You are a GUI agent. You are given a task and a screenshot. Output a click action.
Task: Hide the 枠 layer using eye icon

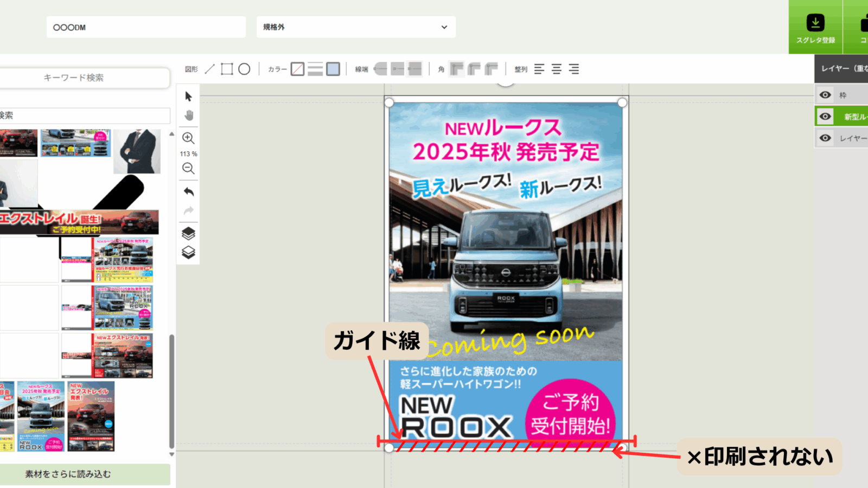[825, 95]
